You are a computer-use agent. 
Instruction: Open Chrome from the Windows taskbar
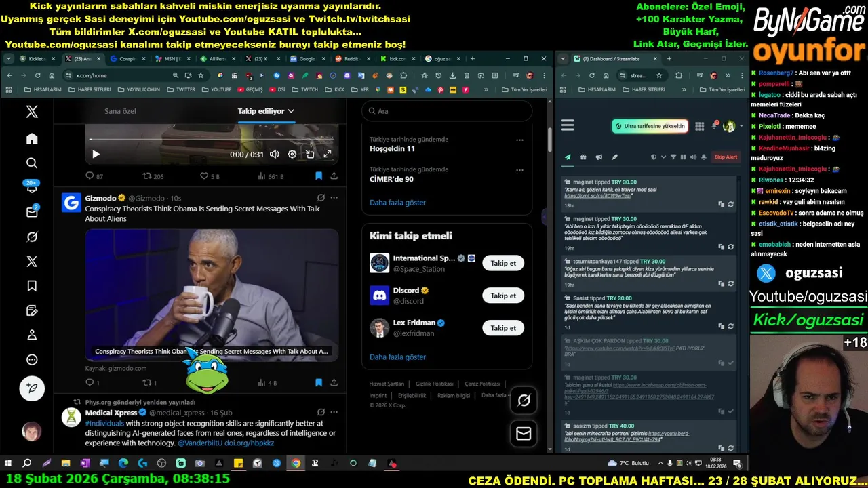[x=296, y=464]
